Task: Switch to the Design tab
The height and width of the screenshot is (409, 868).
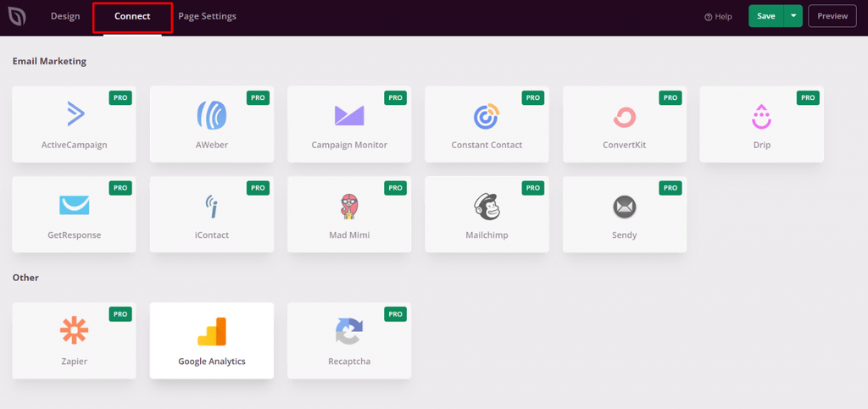Action: pos(65,17)
